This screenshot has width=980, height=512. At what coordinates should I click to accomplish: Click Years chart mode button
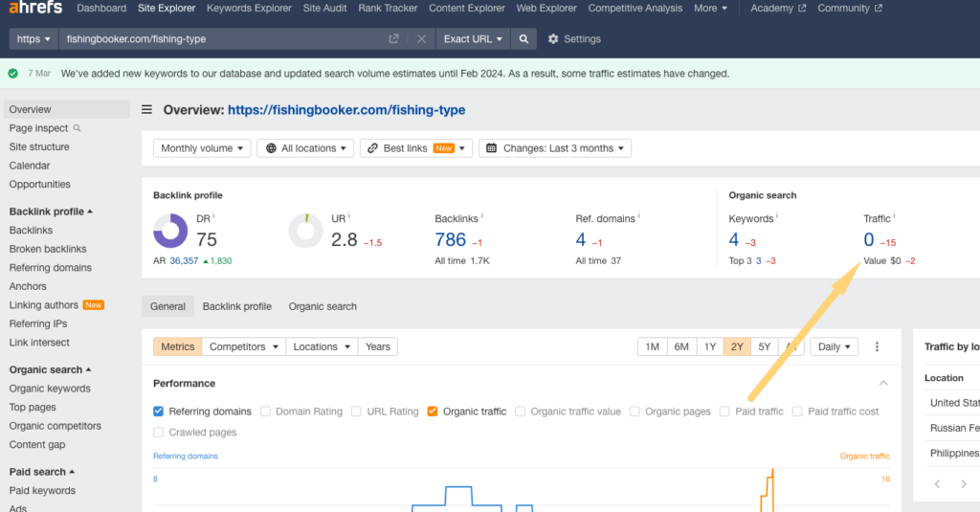click(x=377, y=347)
